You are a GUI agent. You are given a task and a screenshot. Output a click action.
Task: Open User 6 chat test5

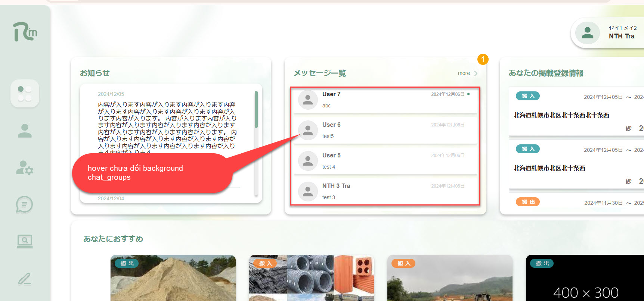point(385,131)
